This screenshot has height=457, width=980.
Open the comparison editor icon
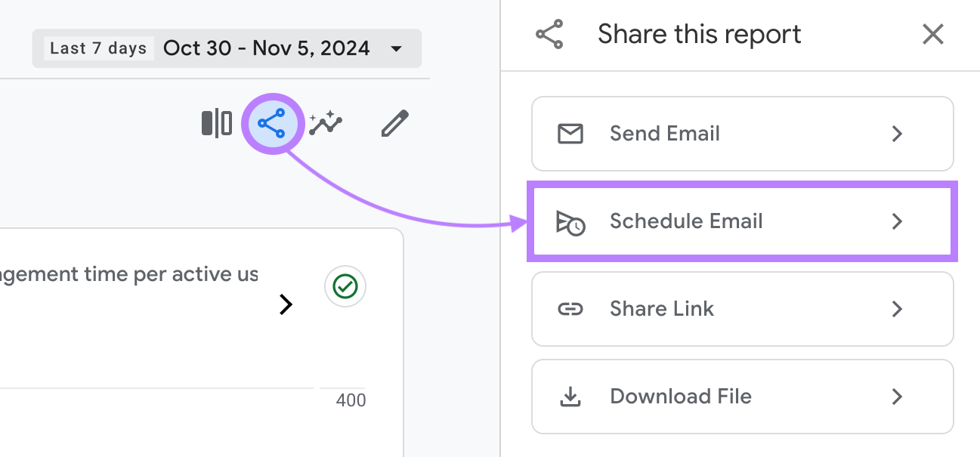pos(217,122)
